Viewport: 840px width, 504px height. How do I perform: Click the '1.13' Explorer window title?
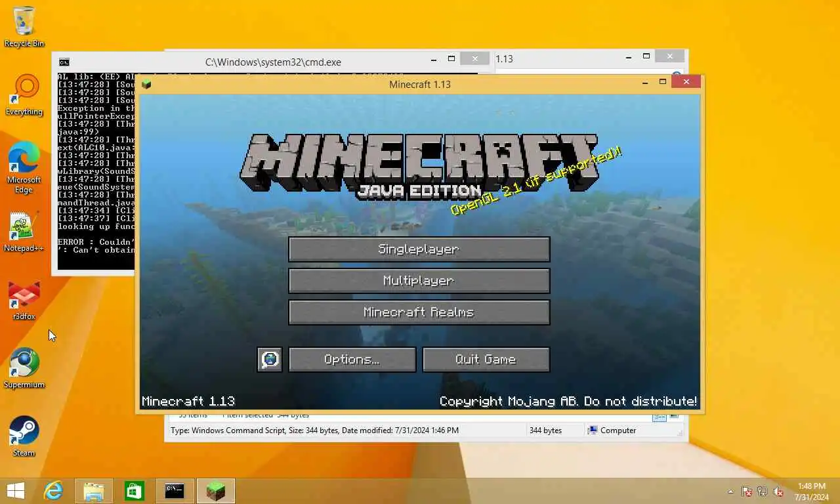point(504,59)
